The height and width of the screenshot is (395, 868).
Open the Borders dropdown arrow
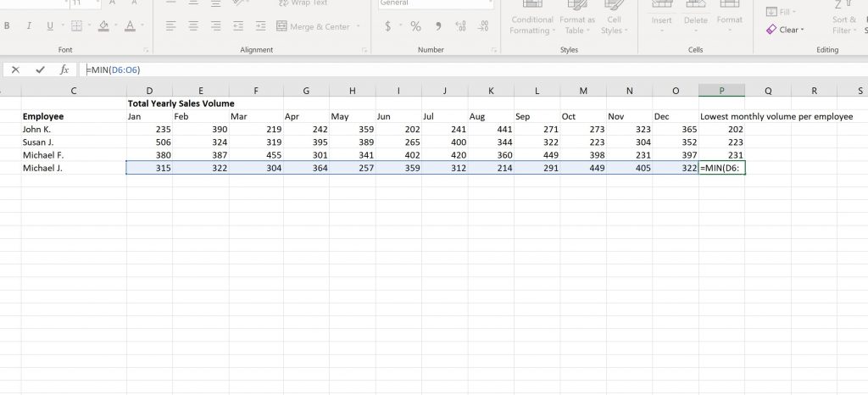tap(90, 26)
